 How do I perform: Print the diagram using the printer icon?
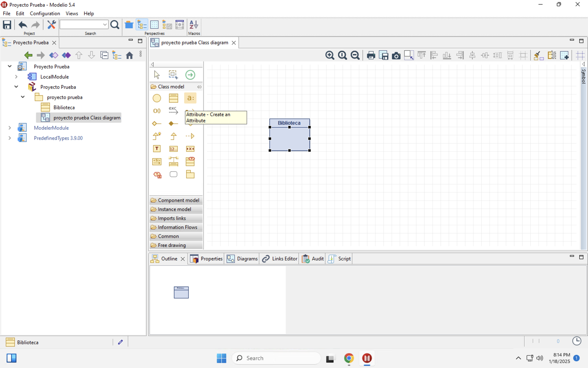point(371,56)
